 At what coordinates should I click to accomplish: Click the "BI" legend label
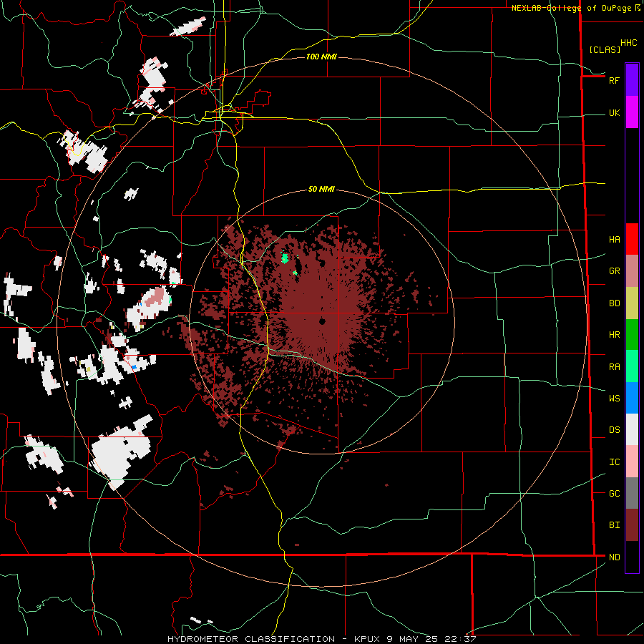(614, 525)
